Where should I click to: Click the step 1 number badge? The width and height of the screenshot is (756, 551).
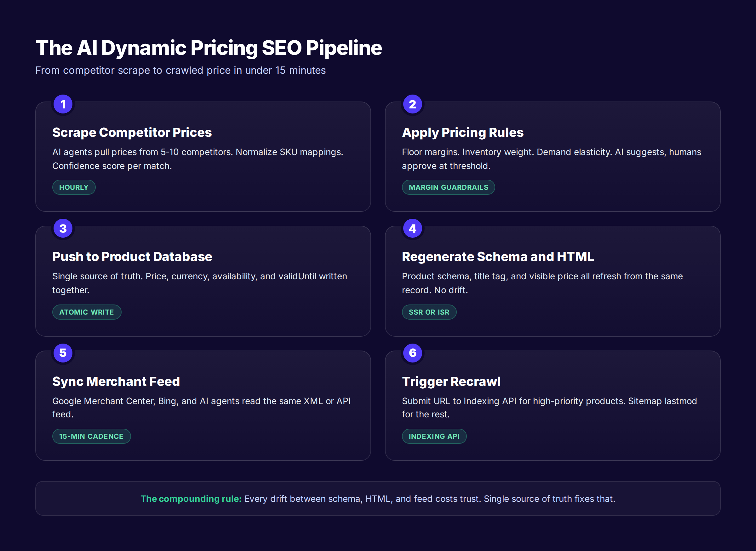[x=63, y=104]
